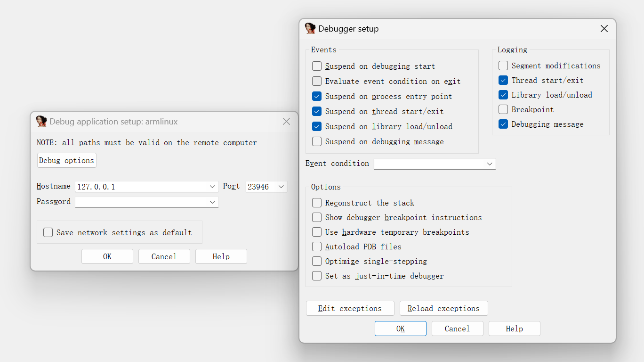Enable Autoload PDB files option

point(317,247)
